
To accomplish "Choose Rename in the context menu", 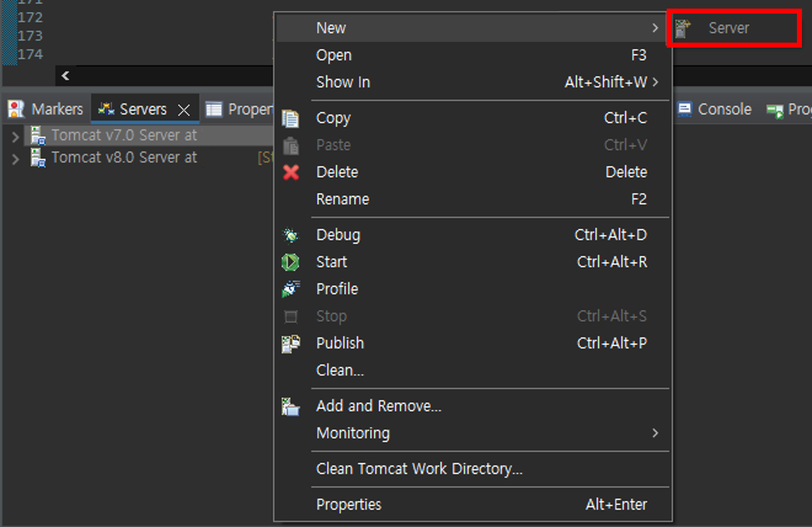I will (342, 199).
